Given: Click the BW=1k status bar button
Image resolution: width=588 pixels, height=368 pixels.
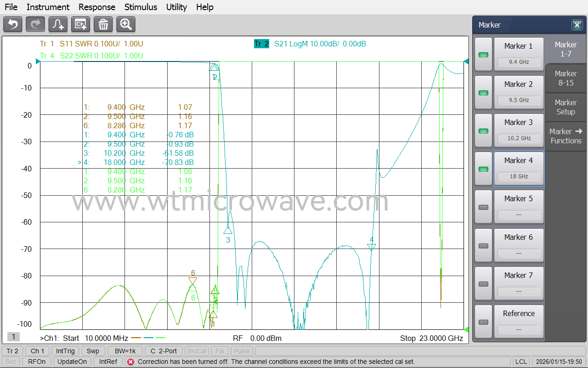Looking at the screenshot, I should (126, 351).
